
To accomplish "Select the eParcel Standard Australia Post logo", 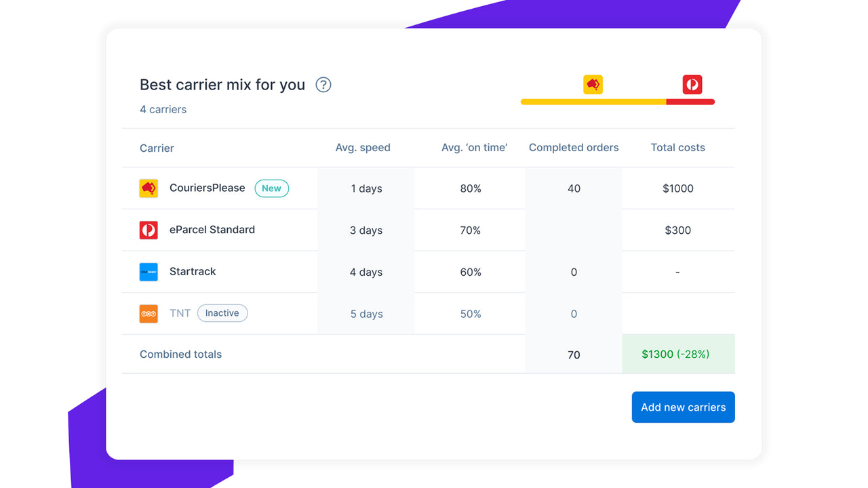I will [x=149, y=230].
